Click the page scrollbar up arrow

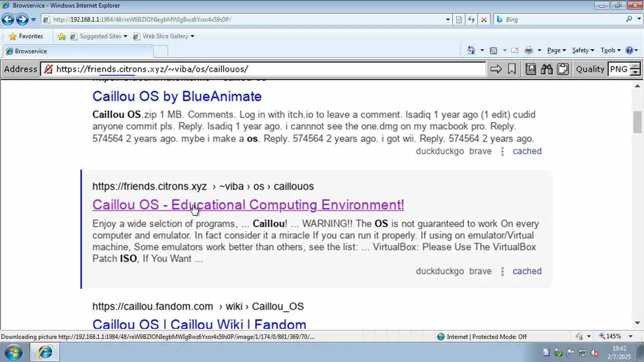pos(637,85)
